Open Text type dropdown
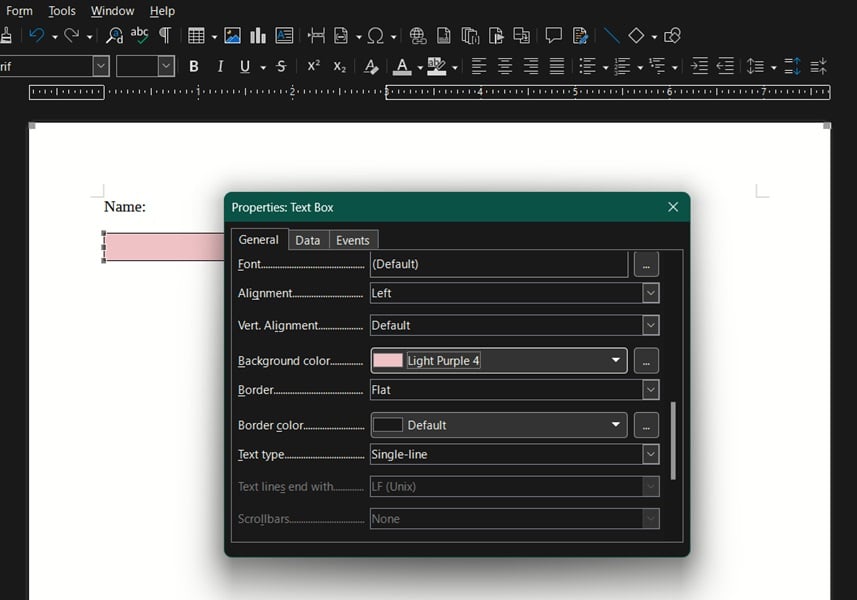 [650, 454]
